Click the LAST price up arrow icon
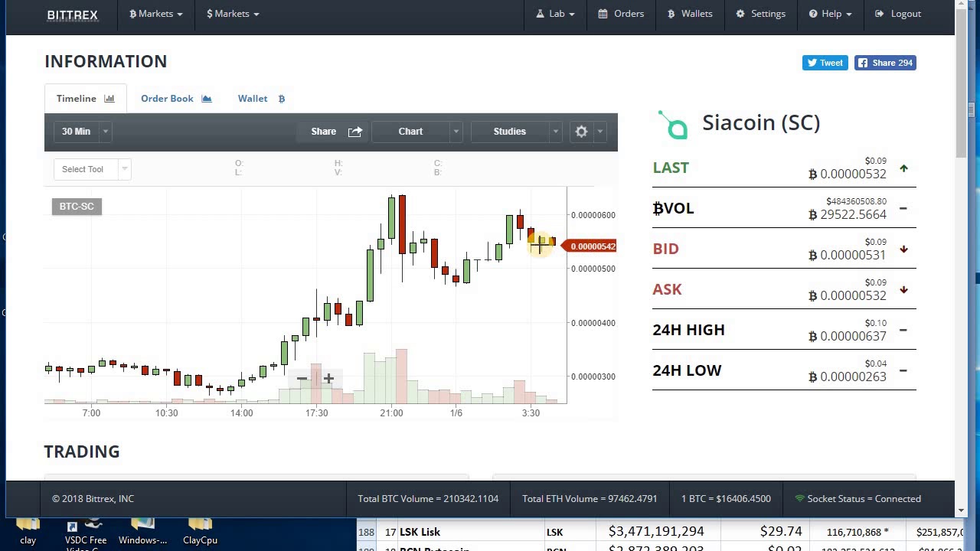This screenshot has width=980, height=551. click(903, 168)
